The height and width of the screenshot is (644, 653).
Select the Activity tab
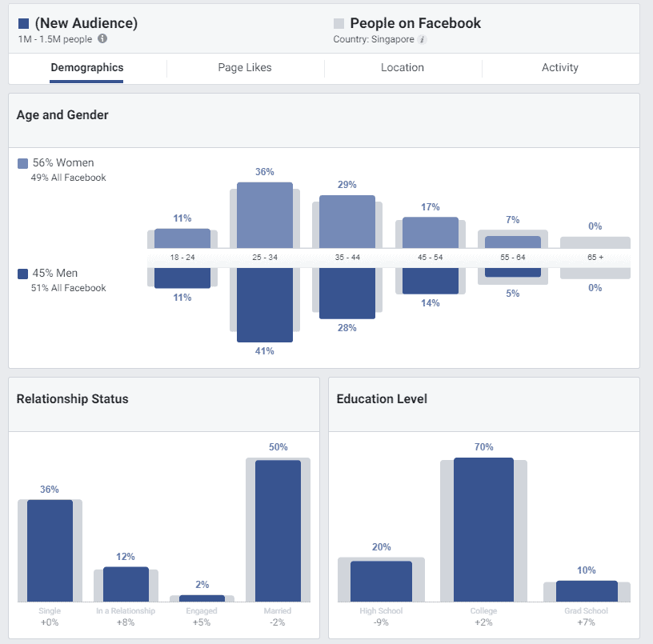point(559,68)
